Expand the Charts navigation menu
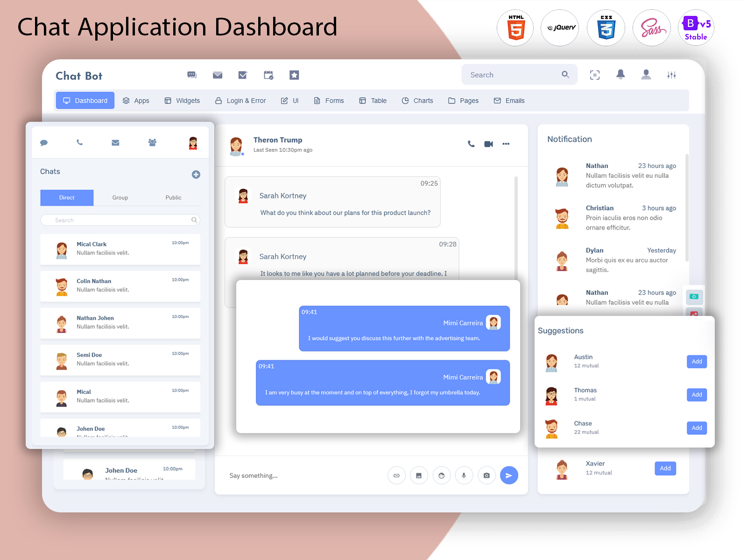747x560 pixels. tap(417, 101)
